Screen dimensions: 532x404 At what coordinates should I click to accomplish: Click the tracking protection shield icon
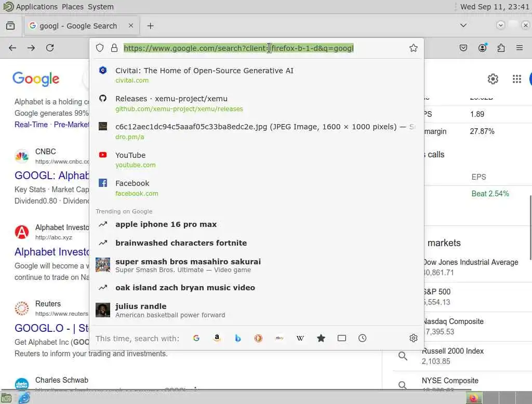[x=99, y=48]
